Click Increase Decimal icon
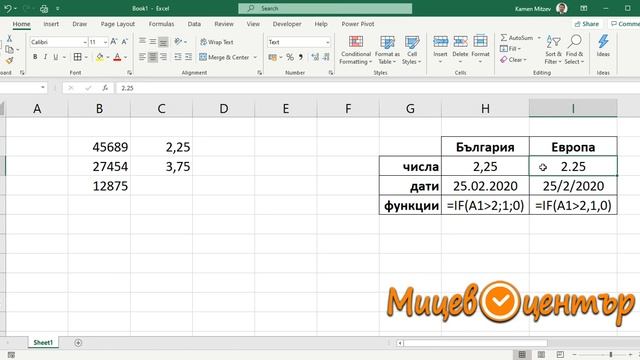The width and height of the screenshot is (640, 360). tap(315, 57)
